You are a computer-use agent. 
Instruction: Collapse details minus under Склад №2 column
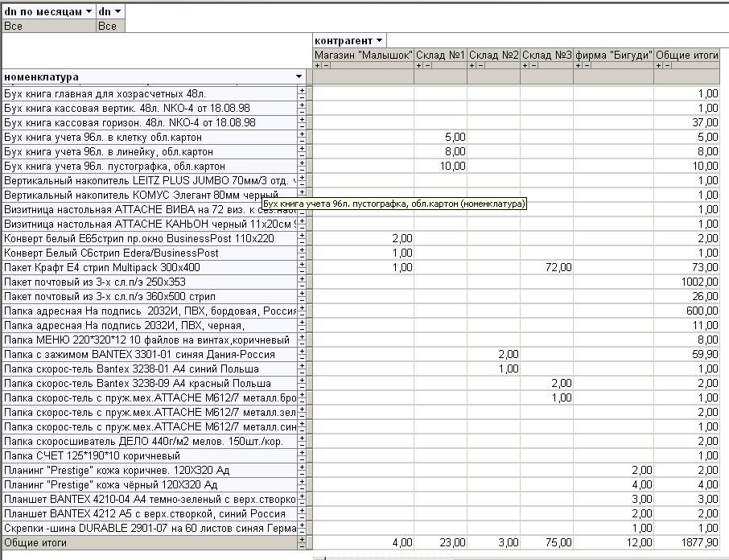480,65
